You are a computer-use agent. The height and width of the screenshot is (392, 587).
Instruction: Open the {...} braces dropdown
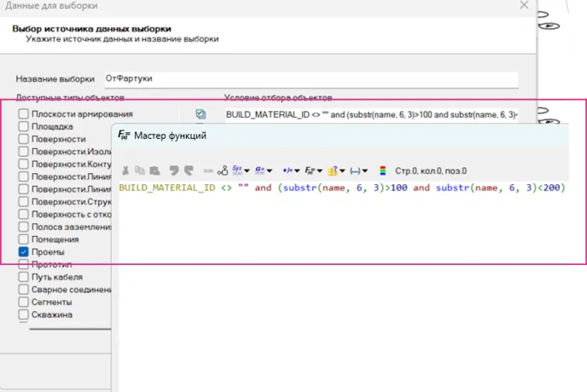[x=358, y=170]
